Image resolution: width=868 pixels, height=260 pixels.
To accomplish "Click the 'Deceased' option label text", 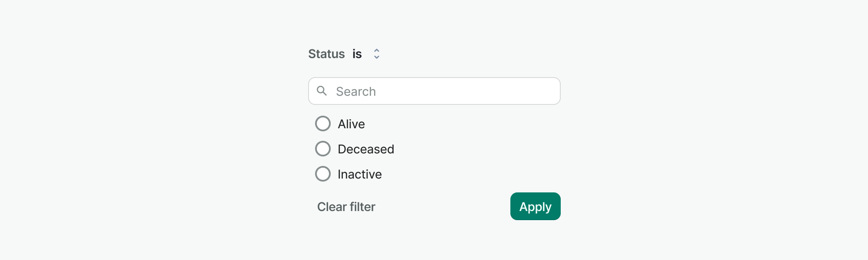I will point(366,149).
